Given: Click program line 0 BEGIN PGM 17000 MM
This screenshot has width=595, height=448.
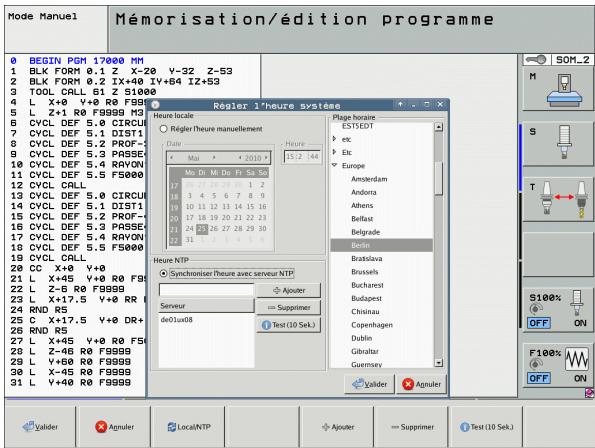Looking at the screenshot, I should (x=77, y=61).
